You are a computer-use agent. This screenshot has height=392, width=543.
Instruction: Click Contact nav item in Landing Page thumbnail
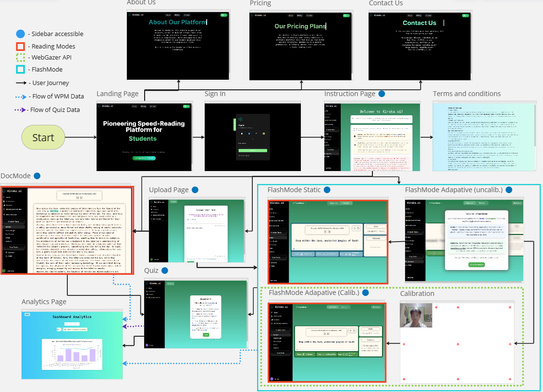click(x=153, y=106)
